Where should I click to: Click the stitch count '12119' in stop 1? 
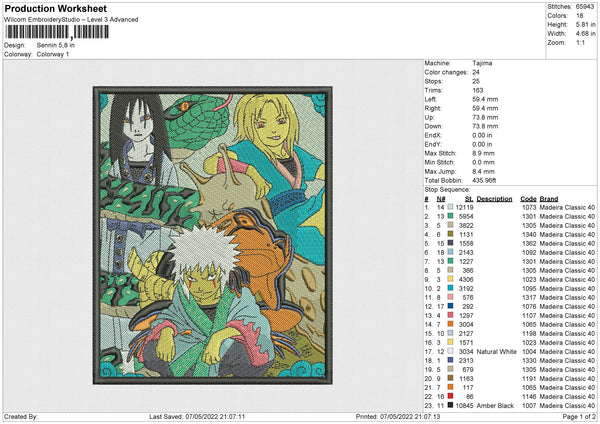pos(465,207)
